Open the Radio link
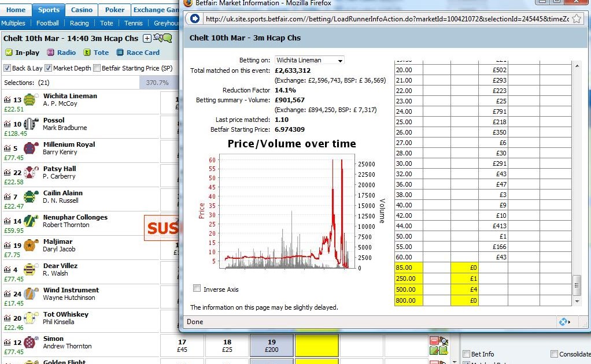Image resolution: width=591 pixels, height=364 pixels. point(67,53)
